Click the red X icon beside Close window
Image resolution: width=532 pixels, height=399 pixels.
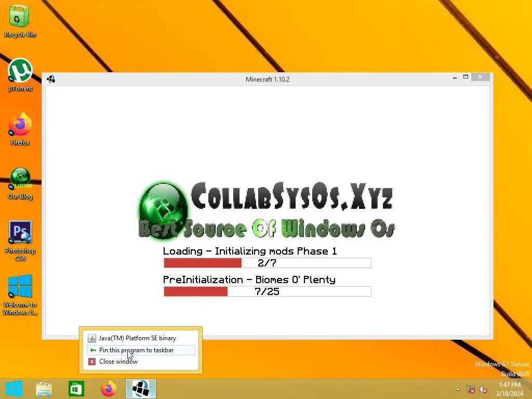(92, 362)
